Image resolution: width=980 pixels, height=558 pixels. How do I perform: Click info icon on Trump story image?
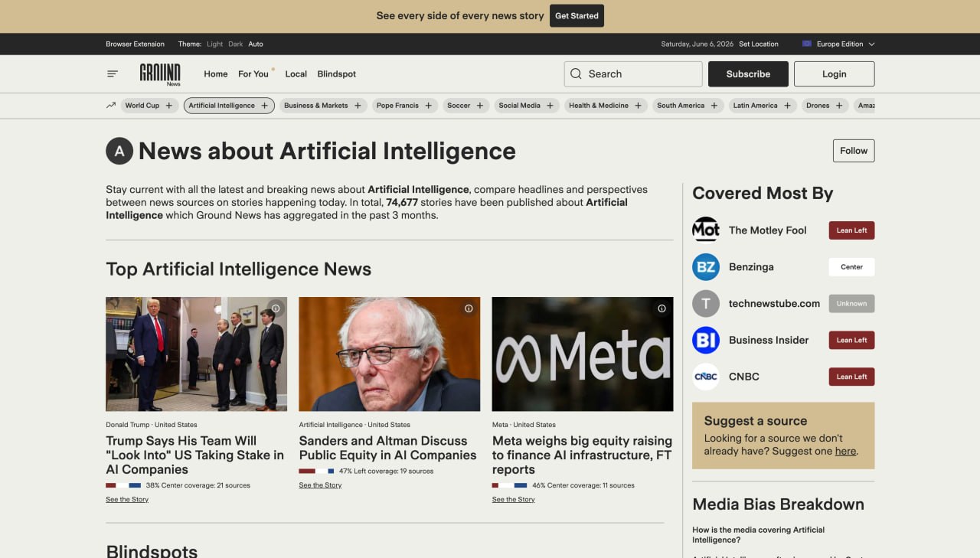pyautogui.click(x=276, y=308)
